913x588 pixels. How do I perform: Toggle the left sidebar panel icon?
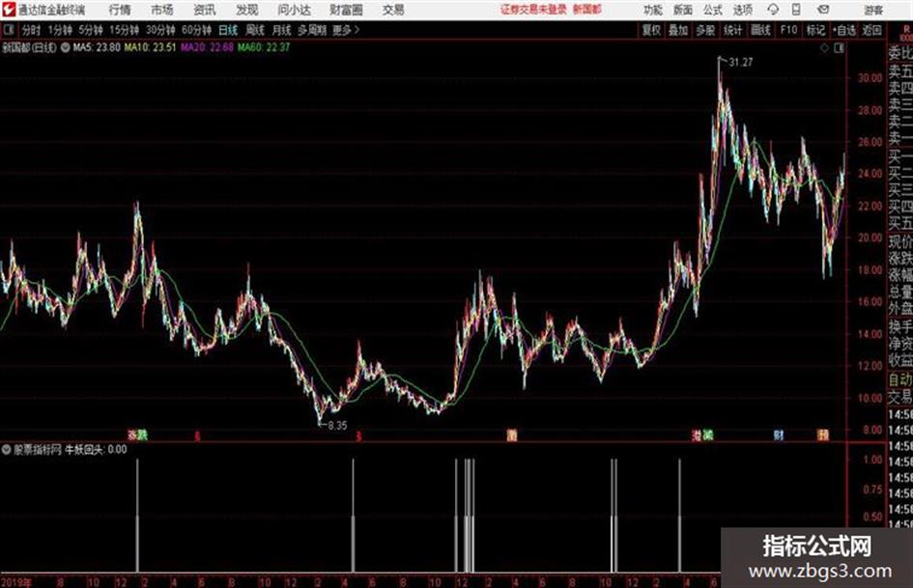[x=9, y=29]
